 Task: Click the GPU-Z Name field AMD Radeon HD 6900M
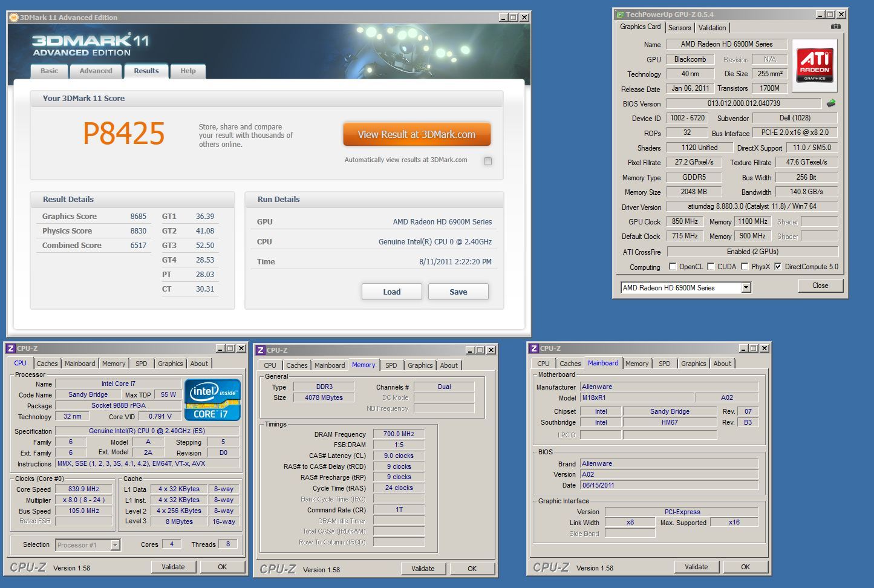coord(727,44)
